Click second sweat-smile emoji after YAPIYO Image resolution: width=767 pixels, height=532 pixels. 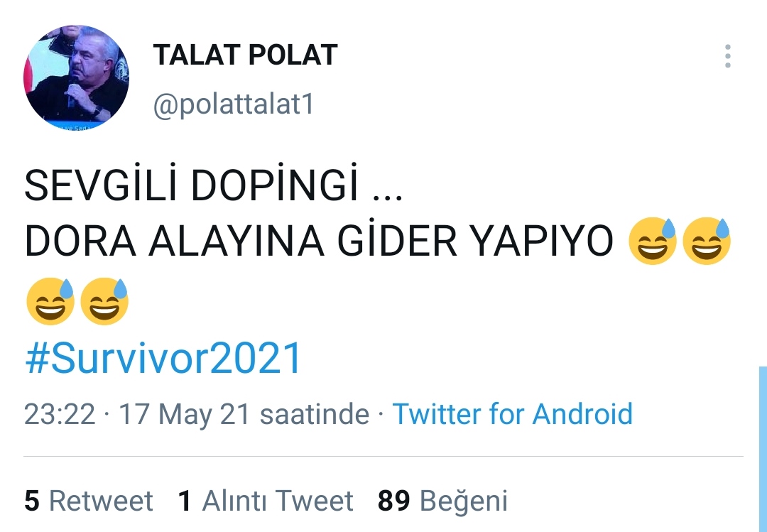click(x=707, y=241)
